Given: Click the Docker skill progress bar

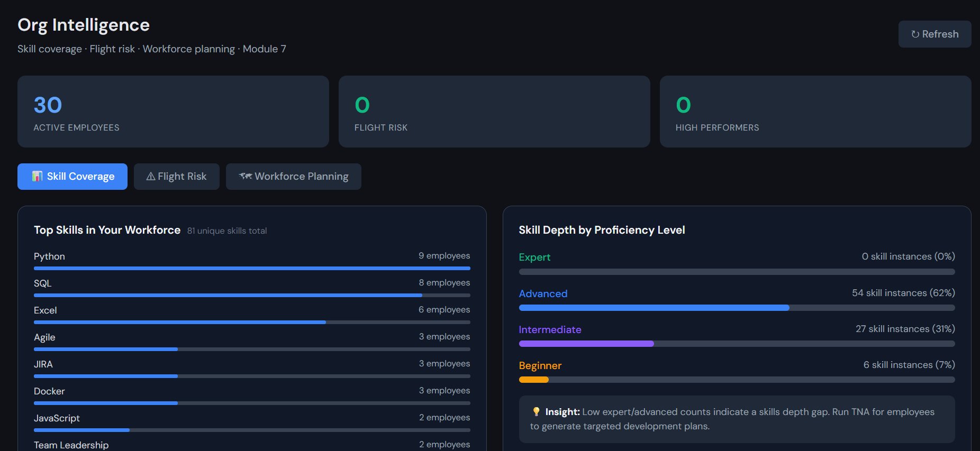Looking at the screenshot, I should pos(252,403).
